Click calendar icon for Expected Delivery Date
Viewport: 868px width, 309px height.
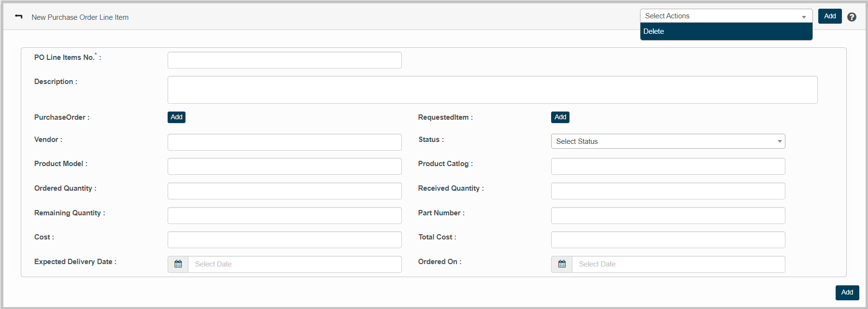[x=178, y=264]
